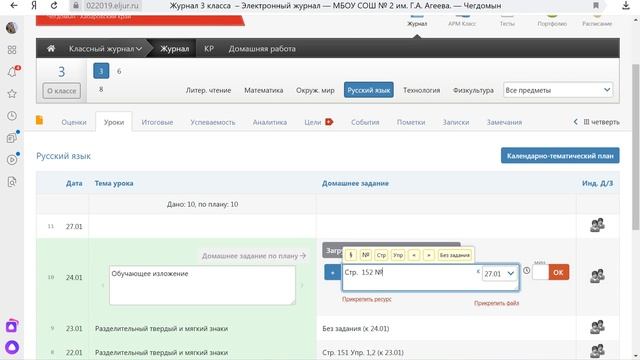640x360 pixels.
Task: Switch to the События tab
Action: (x=365, y=122)
